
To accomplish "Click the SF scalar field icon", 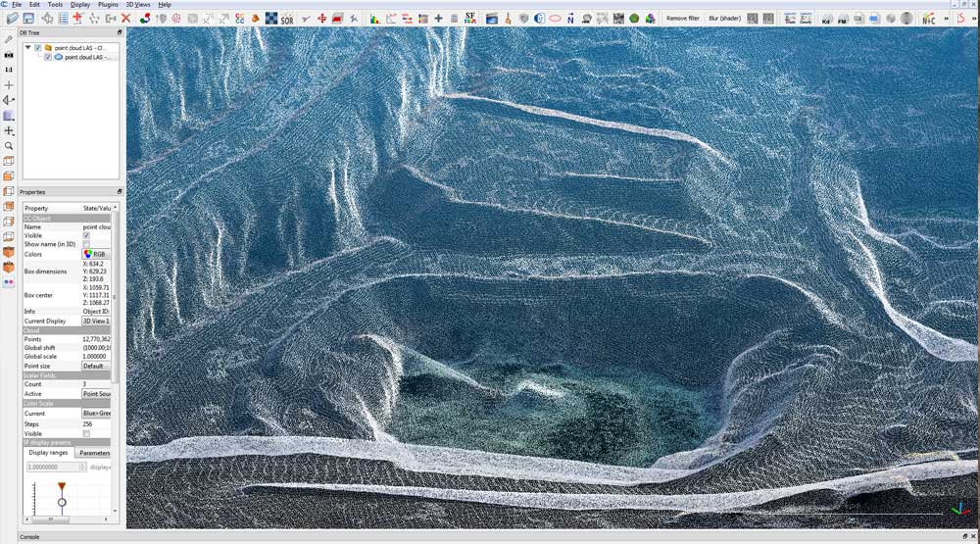I will coord(470,18).
